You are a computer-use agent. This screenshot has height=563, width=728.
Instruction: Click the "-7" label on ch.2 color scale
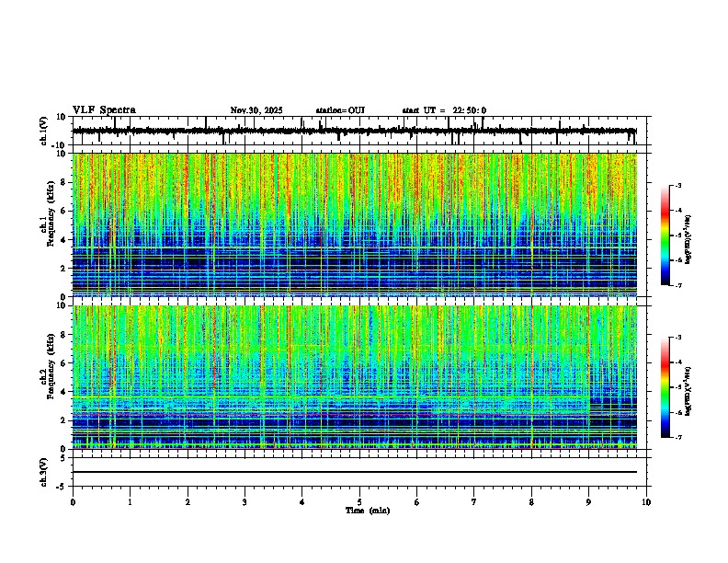pos(677,437)
